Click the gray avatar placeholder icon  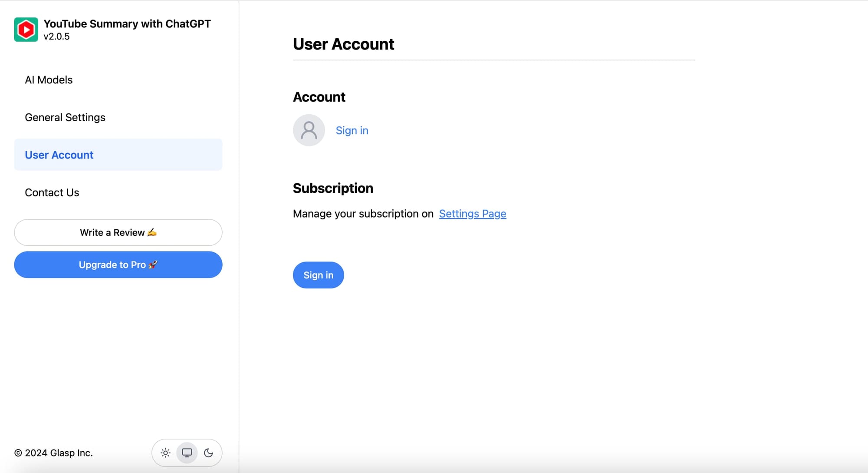[x=309, y=130]
